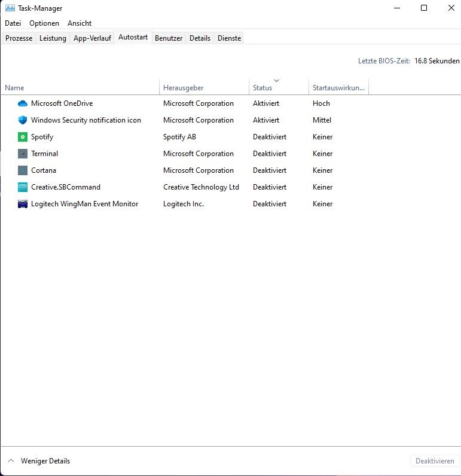
Task: Sort by the Status column header
Action: click(279, 88)
